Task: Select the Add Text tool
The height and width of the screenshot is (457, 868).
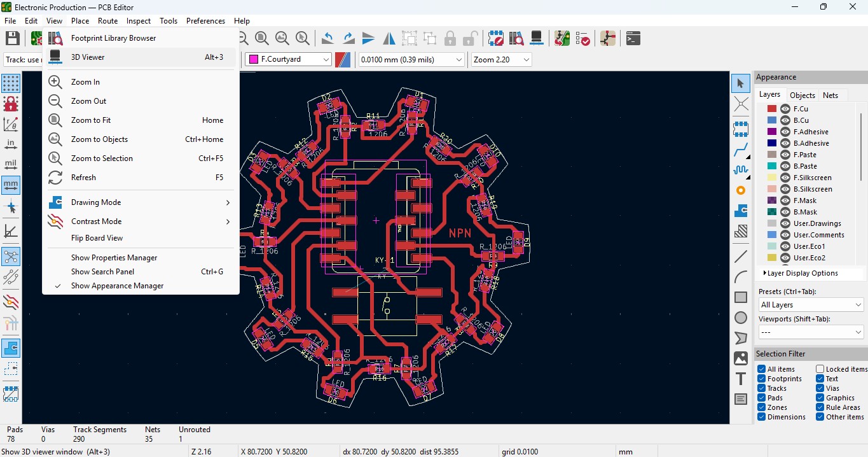Action: click(x=741, y=379)
